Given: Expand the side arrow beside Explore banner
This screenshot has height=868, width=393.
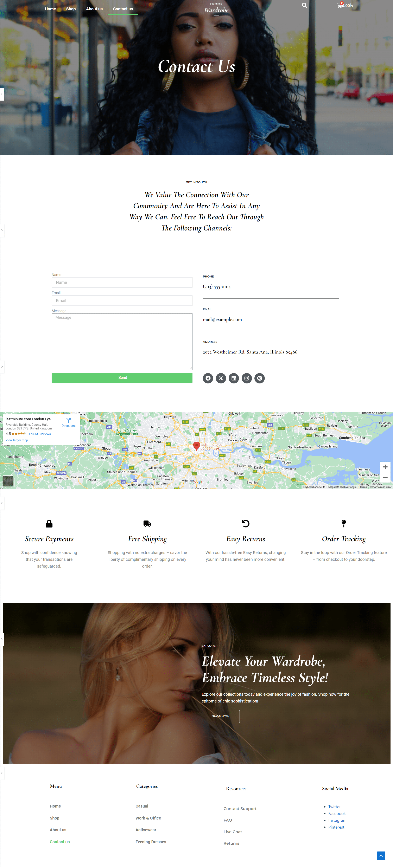Looking at the screenshot, I should click(2, 639).
